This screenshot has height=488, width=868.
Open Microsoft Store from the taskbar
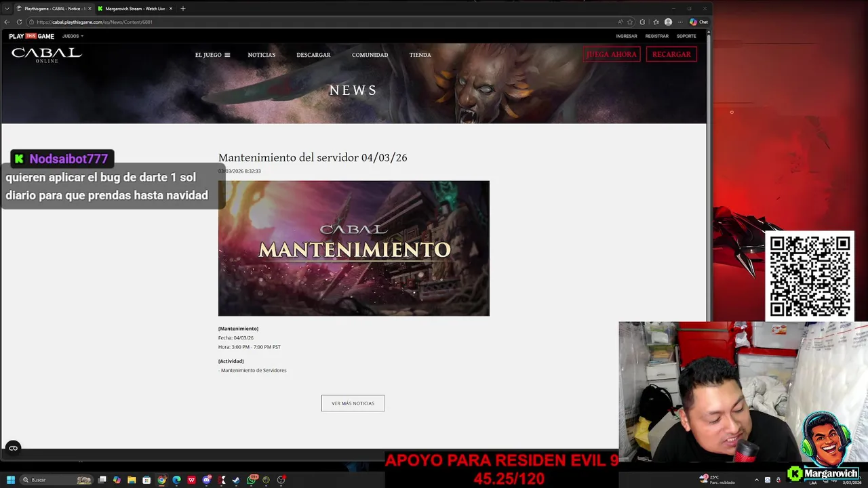(146, 480)
